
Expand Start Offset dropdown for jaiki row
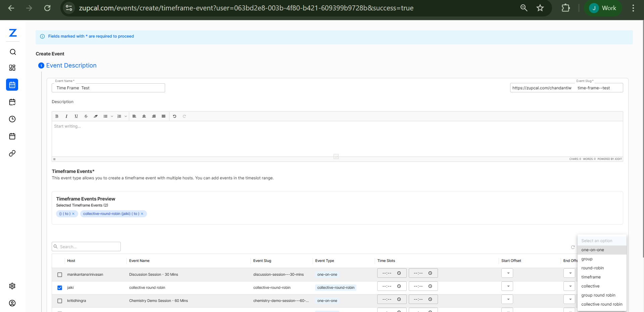coord(507,286)
